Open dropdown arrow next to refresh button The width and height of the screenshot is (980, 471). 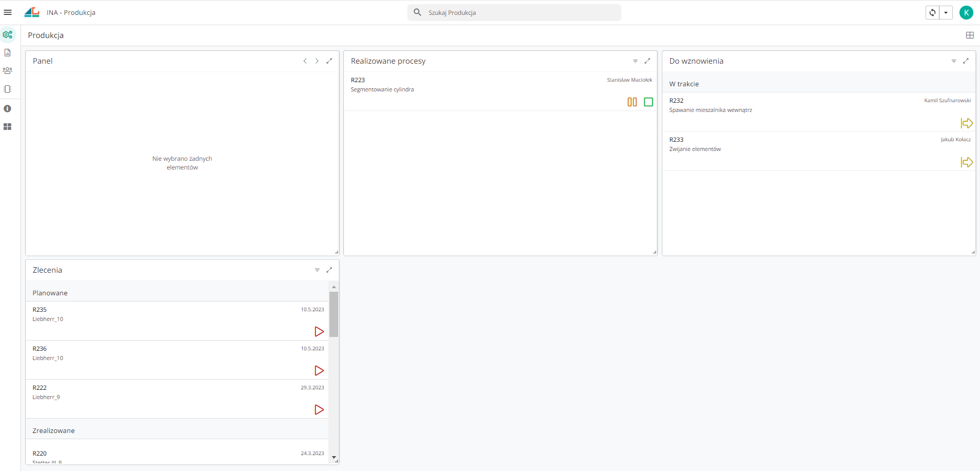(x=946, y=13)
